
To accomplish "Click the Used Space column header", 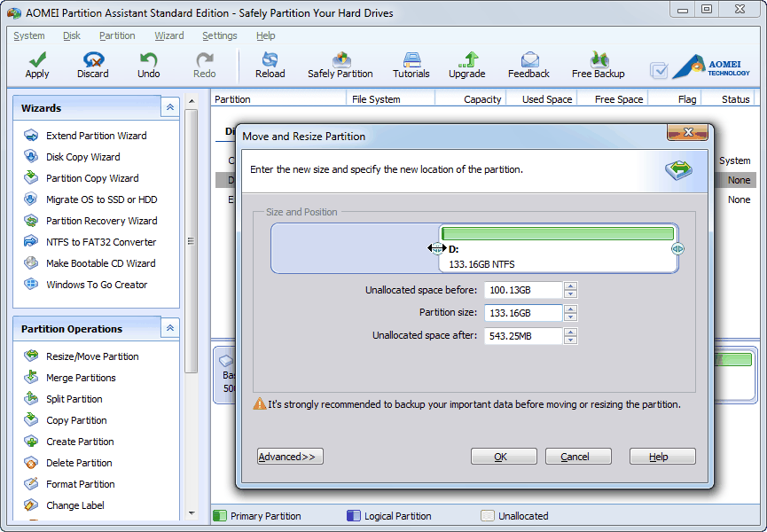I will (x=542, y=99).
